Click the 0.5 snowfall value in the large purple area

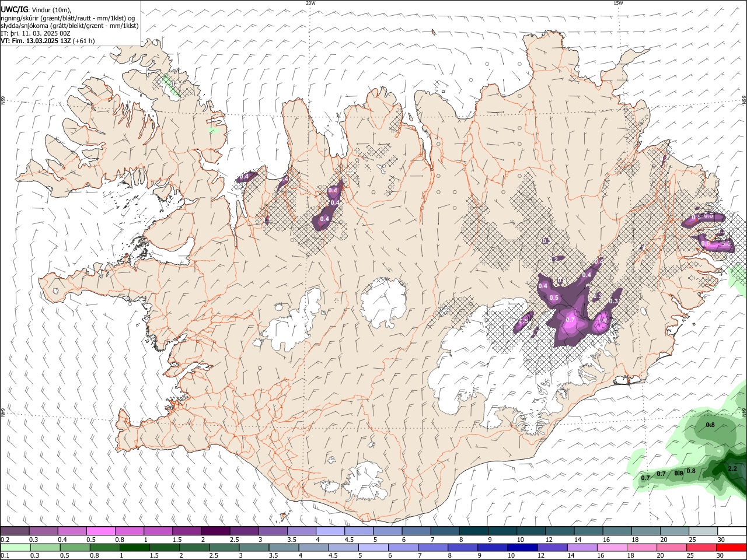click(554, 297)
